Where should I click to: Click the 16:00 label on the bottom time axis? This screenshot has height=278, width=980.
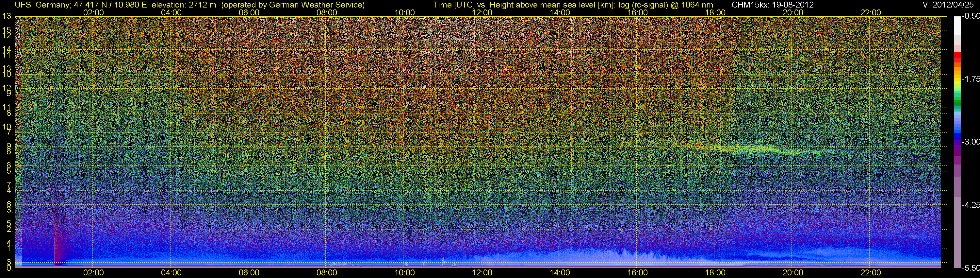[x=638, y=273]
